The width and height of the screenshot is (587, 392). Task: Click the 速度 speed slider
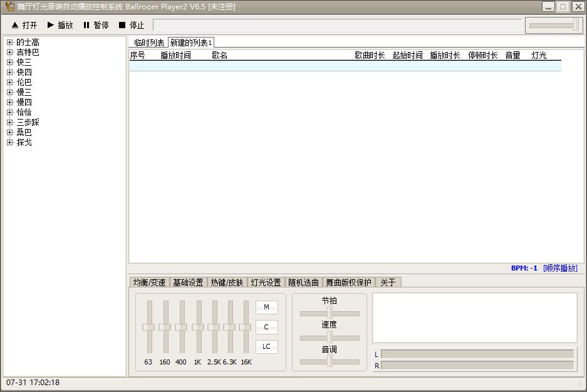330,338
